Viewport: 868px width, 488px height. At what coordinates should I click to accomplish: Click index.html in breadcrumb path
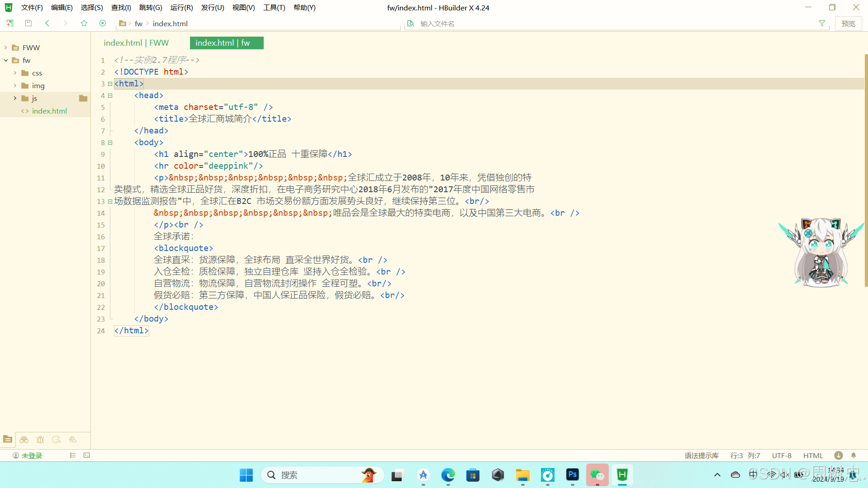point(170,24)
